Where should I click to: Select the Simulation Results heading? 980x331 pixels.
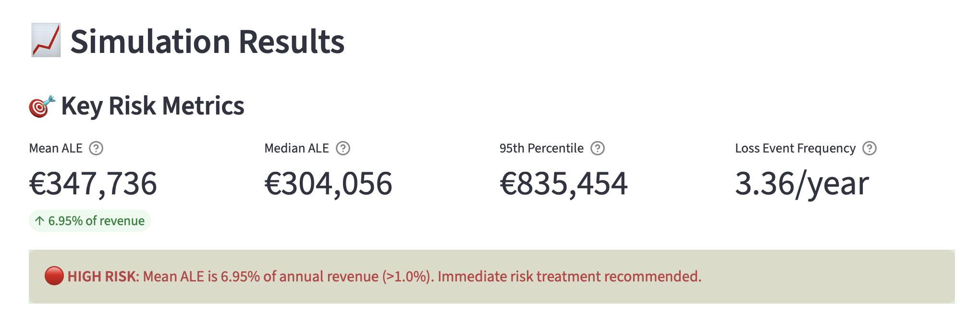(207, 41)
